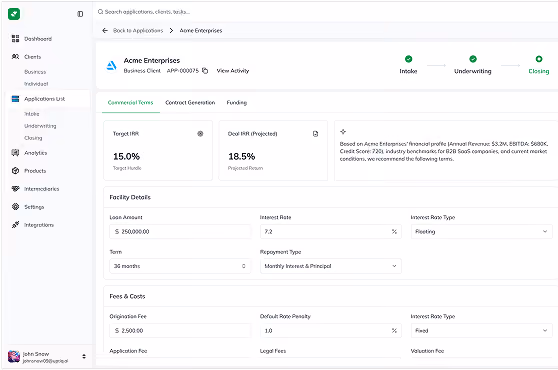Image resolution: width=558 pixels, height=370 pixels.
Task: Open Closing applications submenu
Action: point(33,138)
